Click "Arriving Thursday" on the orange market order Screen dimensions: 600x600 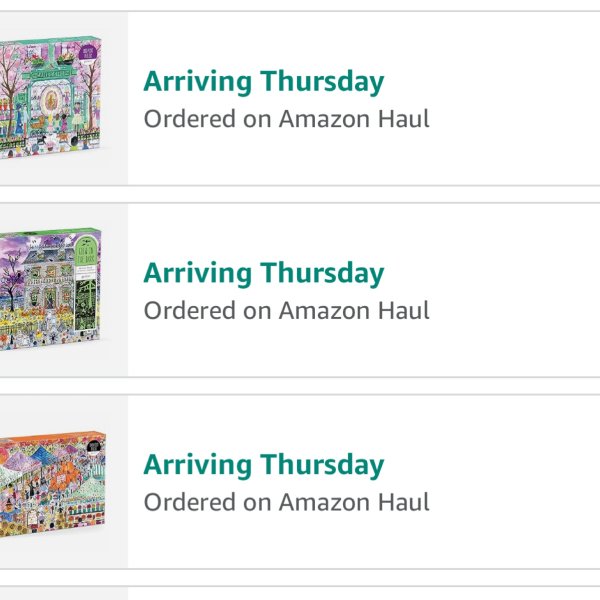(x=263, y=465)
